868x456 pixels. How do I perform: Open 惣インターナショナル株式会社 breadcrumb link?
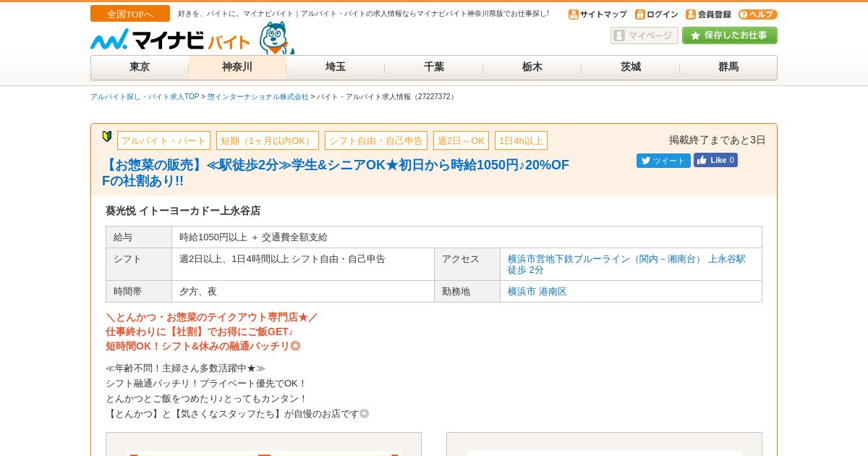tap(258, 97)
